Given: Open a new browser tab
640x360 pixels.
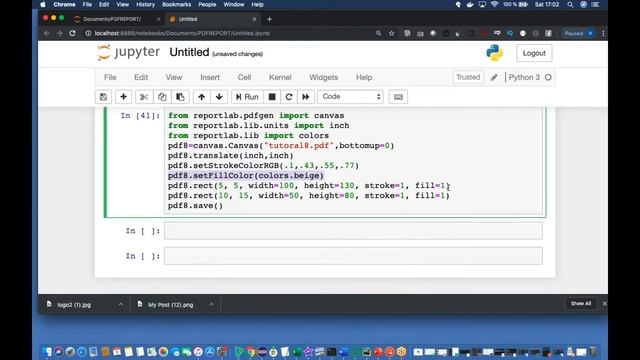Looking at the screenshot, I should (269, 19).
